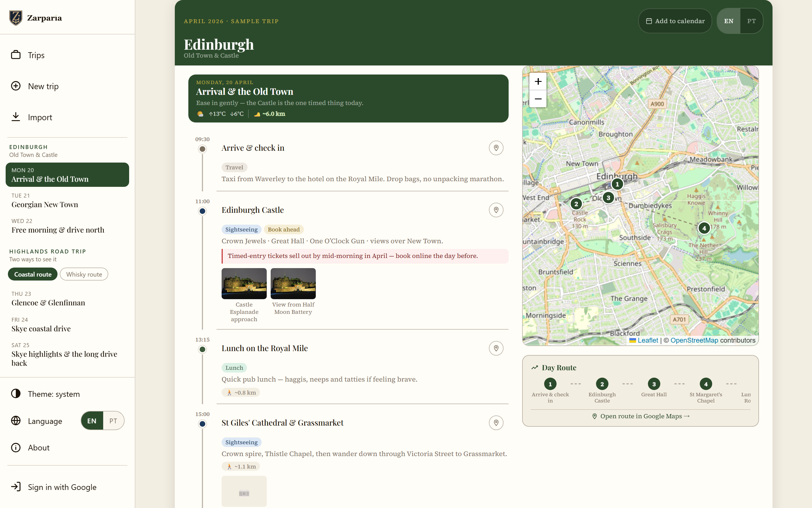Open View from Half Moon Battery photo
The height and width of the screenshot is (508, 812).
pyautogui.click(x=293, y=284)
